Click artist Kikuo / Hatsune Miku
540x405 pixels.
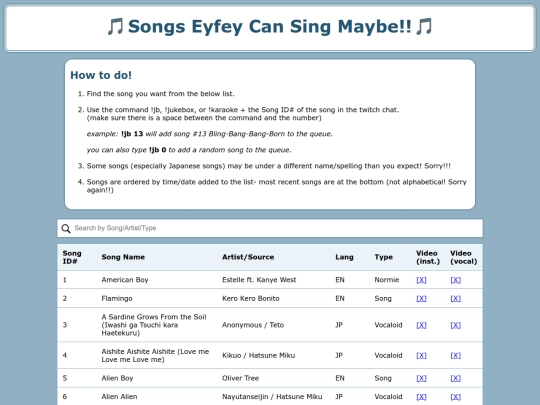[x=259, y=355]
